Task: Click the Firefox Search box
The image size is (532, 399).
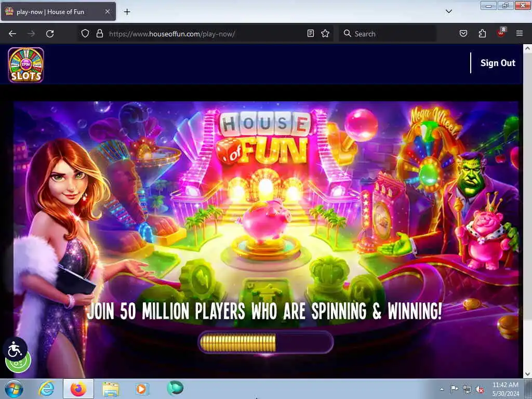Action: (x=388, y=34)
